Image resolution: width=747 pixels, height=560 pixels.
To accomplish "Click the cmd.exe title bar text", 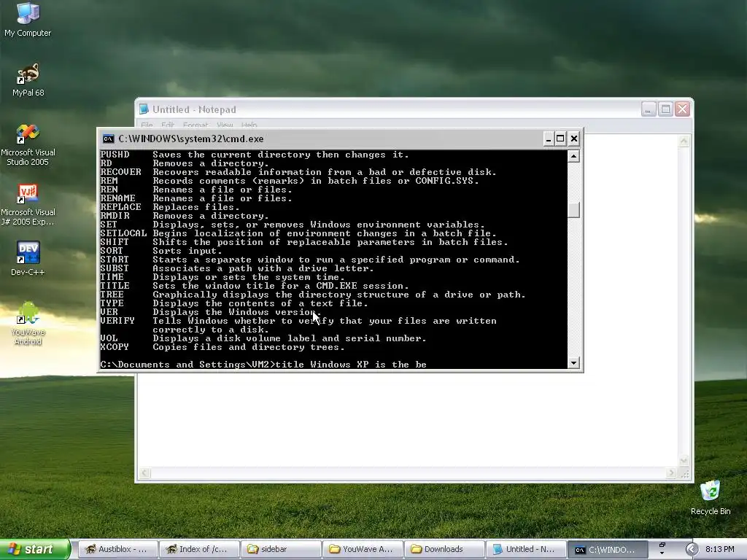I will 190,139.
